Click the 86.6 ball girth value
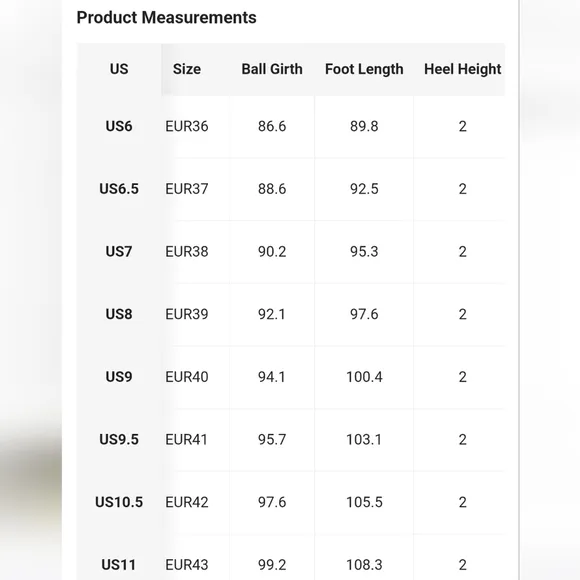This screenshot has height=580, width=580. 272,127
